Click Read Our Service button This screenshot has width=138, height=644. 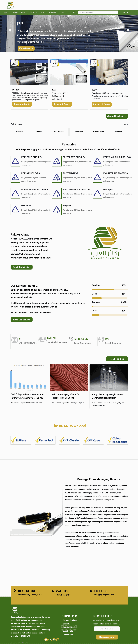[x=22, y=320]
